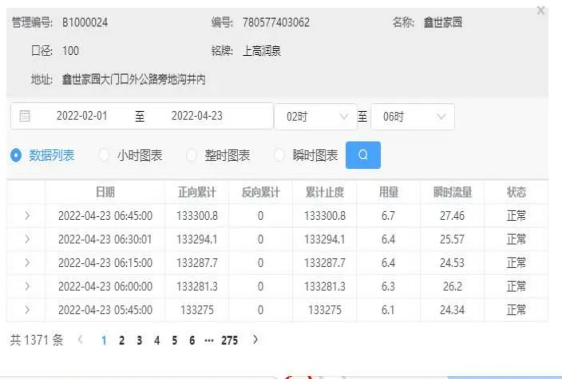This screenshot has width=563, height=380.
Task: Click the 日期 column header
Action: click(105, 192)
